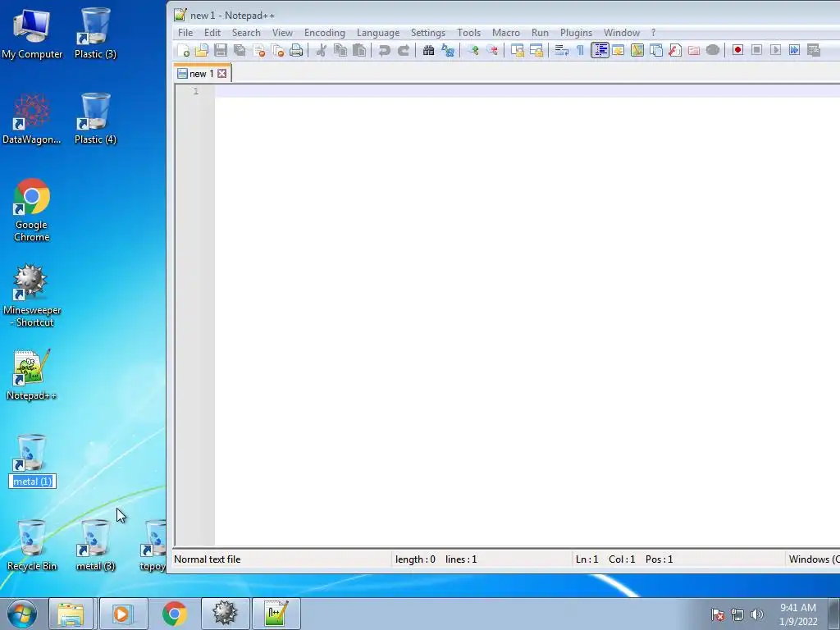Click the Zoom Out toolbar icon
This screenshot has width=840, height=630.
click(x=492, y=50)
